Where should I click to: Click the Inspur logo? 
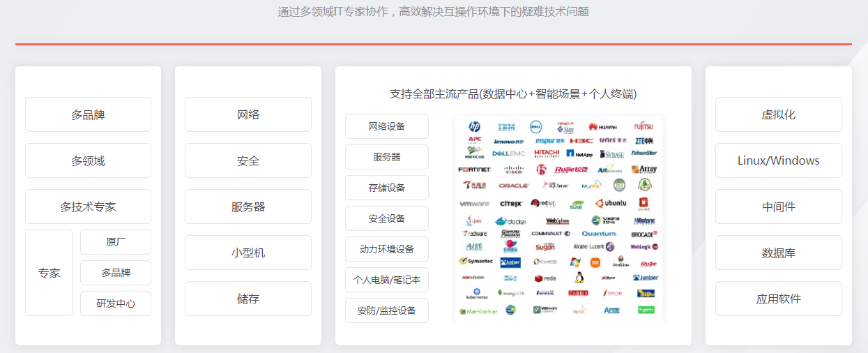(549, 141)
